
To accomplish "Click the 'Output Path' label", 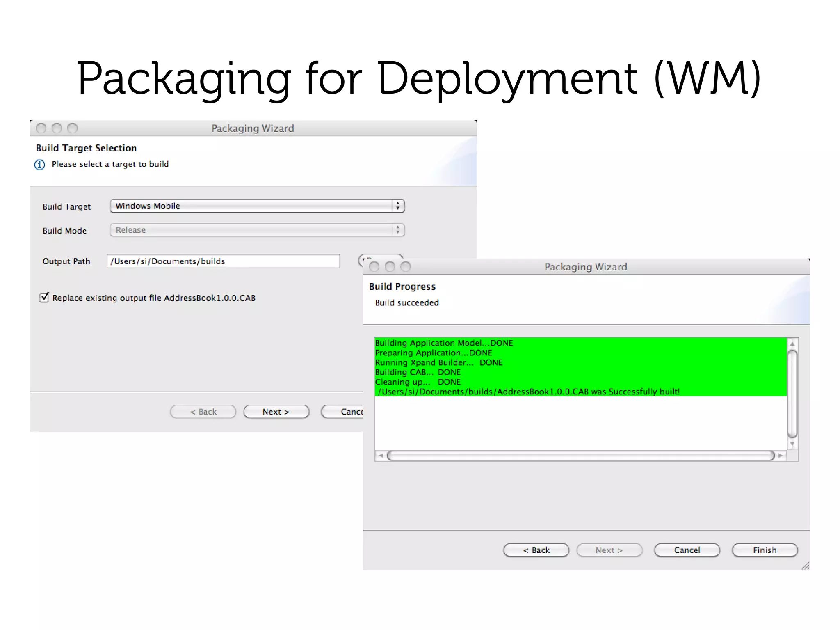I will pos(66,261).
